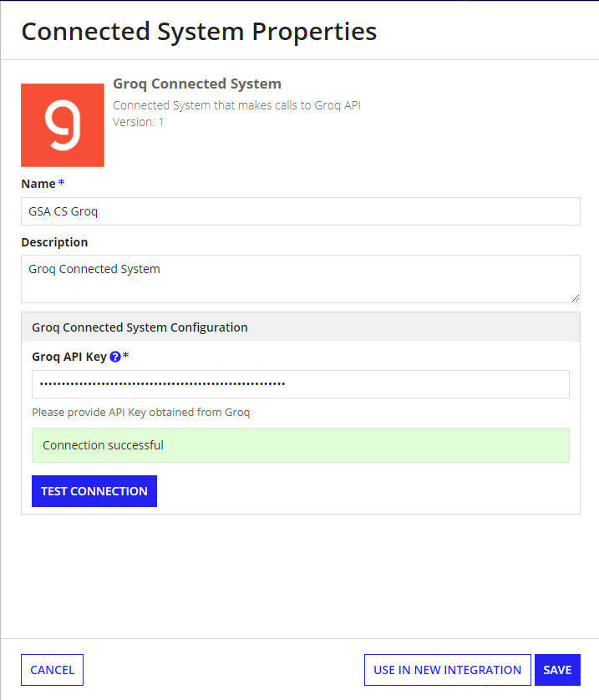Click the Test Connection button
Screen dimensions: 599x700
coord(94,491)
